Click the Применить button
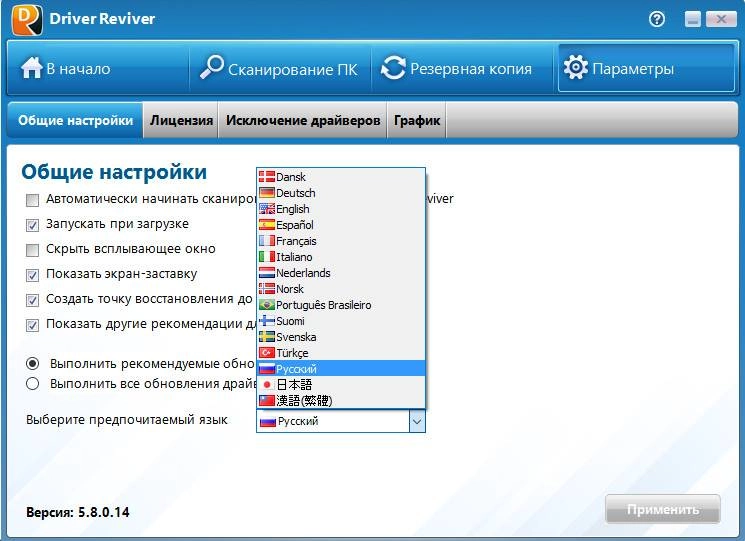This screenshot has width=745, height=541. point(662,509)
